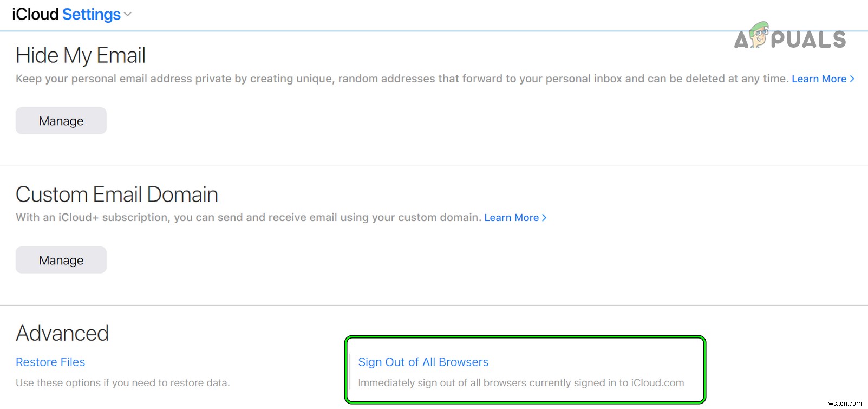The width and height of the screenshot is (868, 409).
Task: Click the blue Settings title text
Action: (91, 15)
